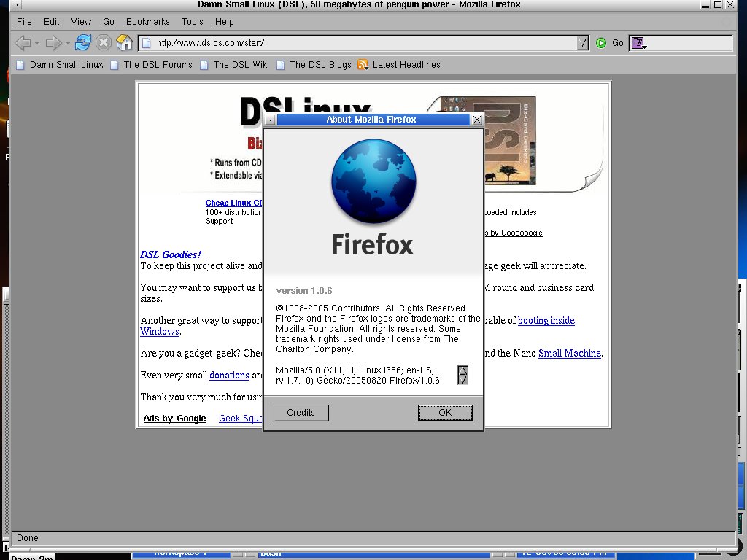The width and height of the screenshot is (747, 560).
Task: Click the page icon in the address bar
Action: 147,43
